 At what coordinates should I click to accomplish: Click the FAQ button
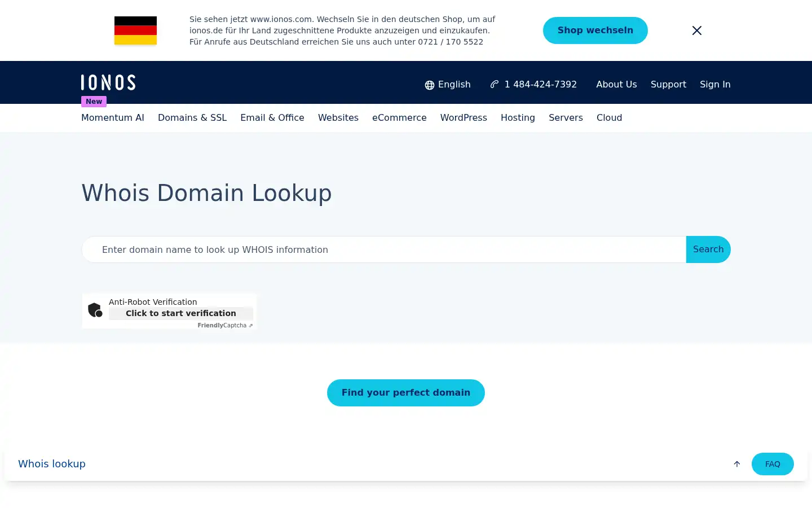(x=773, y=464)
